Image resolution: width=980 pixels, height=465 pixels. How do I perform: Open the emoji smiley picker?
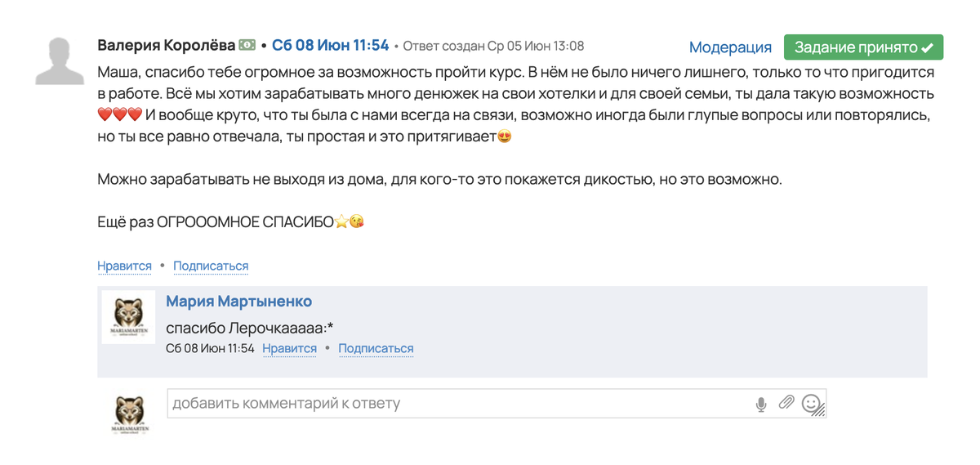tap(810, 403)
